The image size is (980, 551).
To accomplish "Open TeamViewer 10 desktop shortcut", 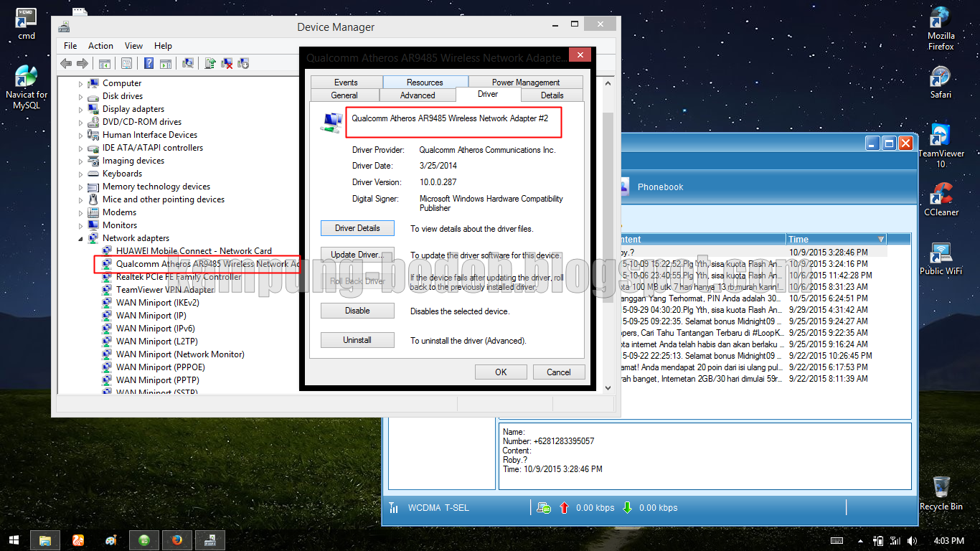I will coord(941,146).
